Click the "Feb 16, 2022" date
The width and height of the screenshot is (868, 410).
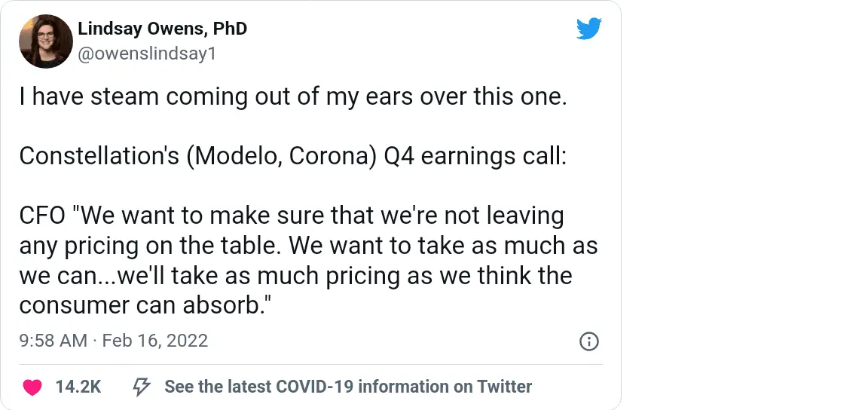click(154, 341)
